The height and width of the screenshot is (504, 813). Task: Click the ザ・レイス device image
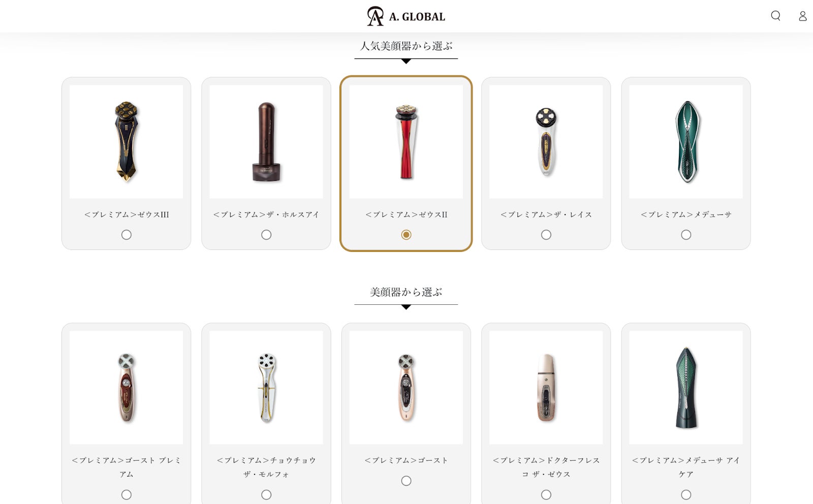click(546, 142)
